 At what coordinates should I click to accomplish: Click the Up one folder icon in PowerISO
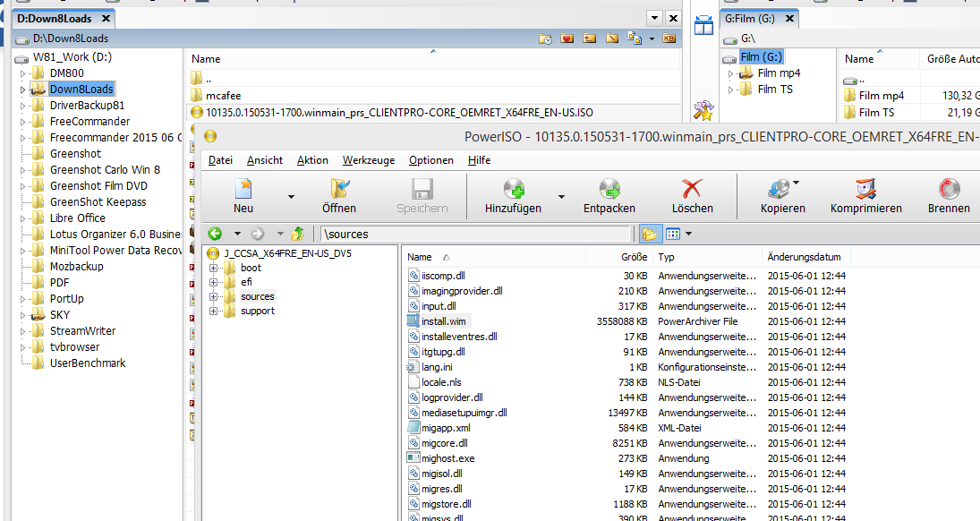[298, 234]
